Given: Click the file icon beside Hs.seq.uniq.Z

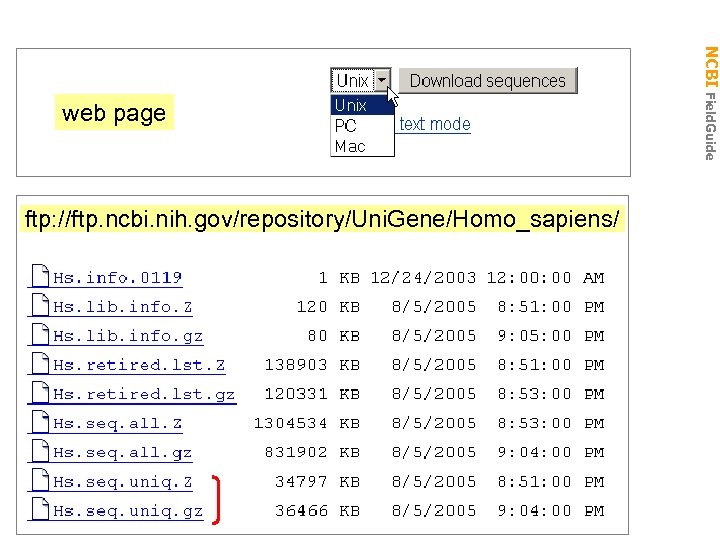Looking at the screenshot, I should tap(40, 480).
